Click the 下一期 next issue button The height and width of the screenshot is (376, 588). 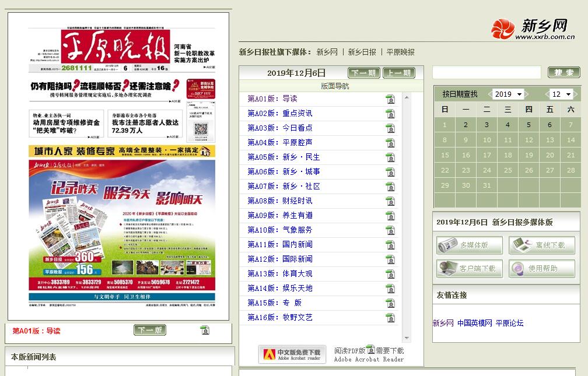(364, 73)
